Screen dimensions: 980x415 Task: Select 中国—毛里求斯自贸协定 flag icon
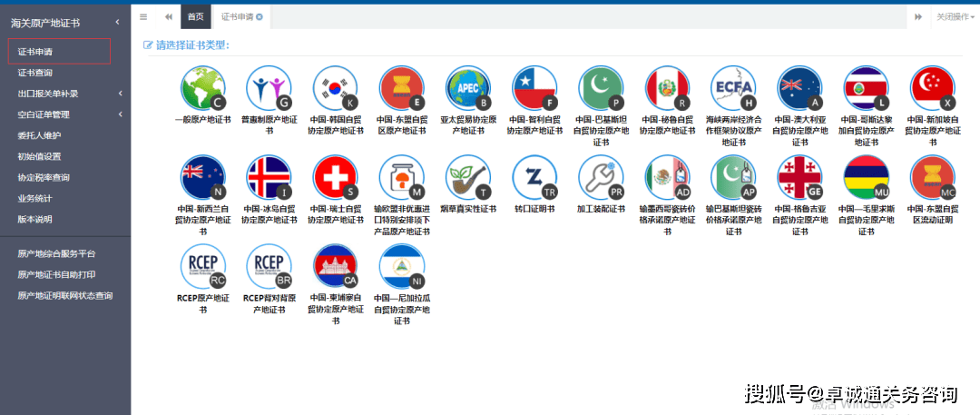click(866, 177)
